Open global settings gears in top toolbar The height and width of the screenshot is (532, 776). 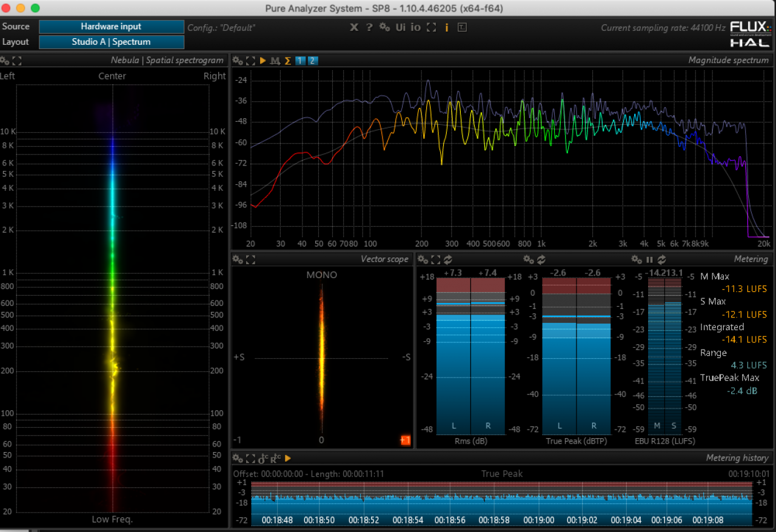[x=384, y=27]
